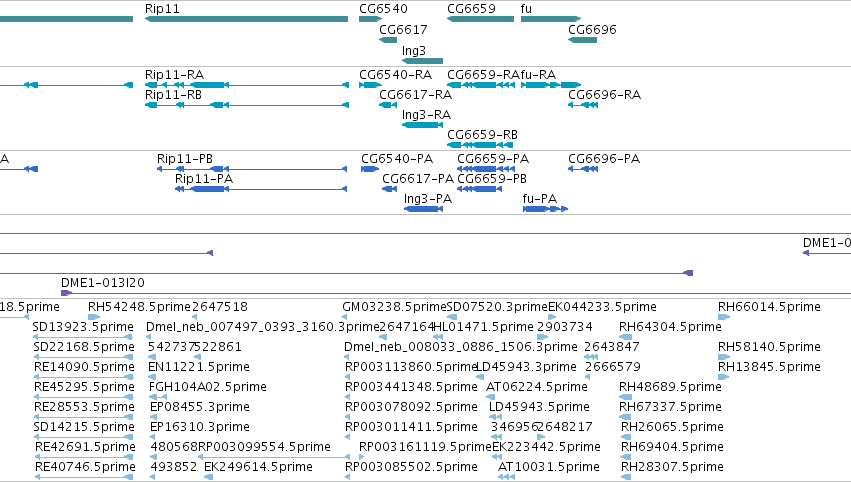Click the SD07520.3prime EST label
The height and width of the screenshot is (482, 851).
497,307
